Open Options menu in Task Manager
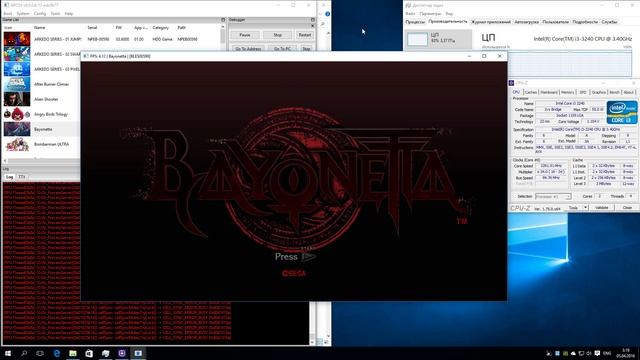Image resolution: width=640 pixels, height=360 pixels. click(x=430, y=13)
